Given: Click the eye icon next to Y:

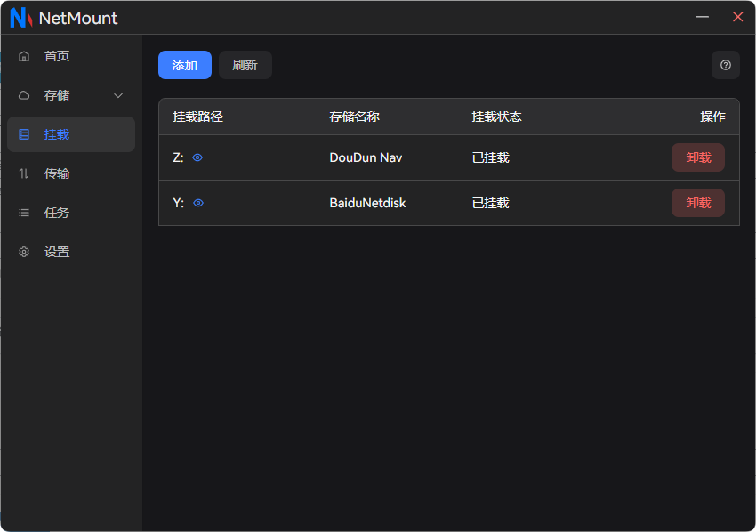Looking at the screenshot, I should 197,203.
